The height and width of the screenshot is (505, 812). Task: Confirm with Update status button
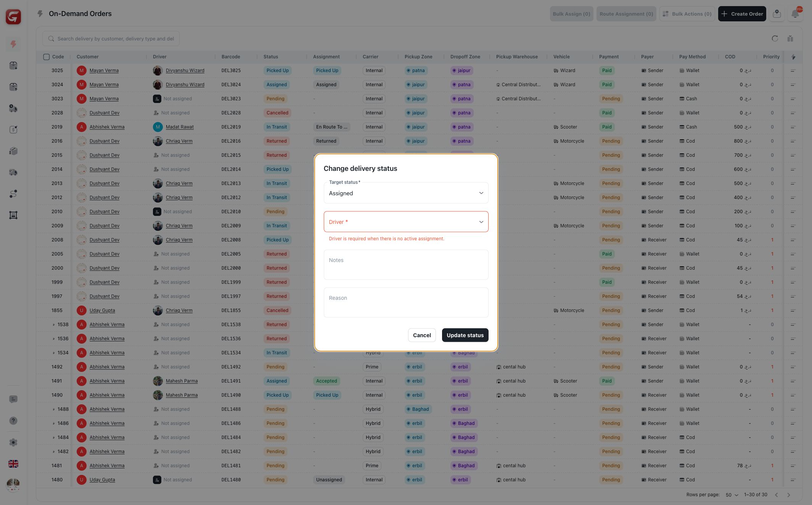465,335
